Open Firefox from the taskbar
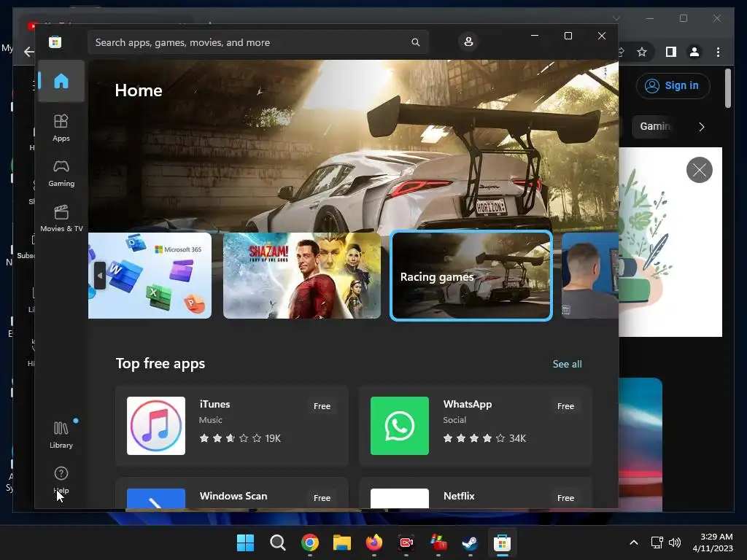 pos(374,542)
